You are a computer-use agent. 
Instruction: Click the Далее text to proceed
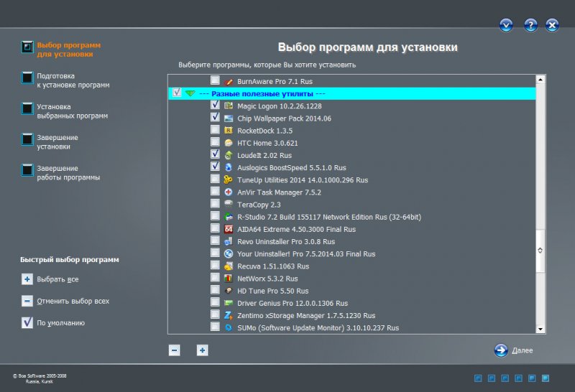(523, 350)
